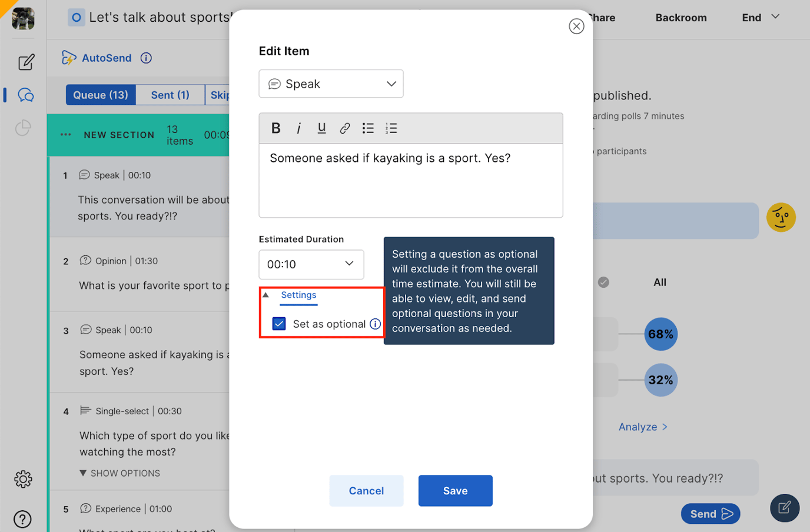The height and width of the screenshot is (532, 810).
Task: Switch to the Sent tab
Action: click(x=170, y=95)
